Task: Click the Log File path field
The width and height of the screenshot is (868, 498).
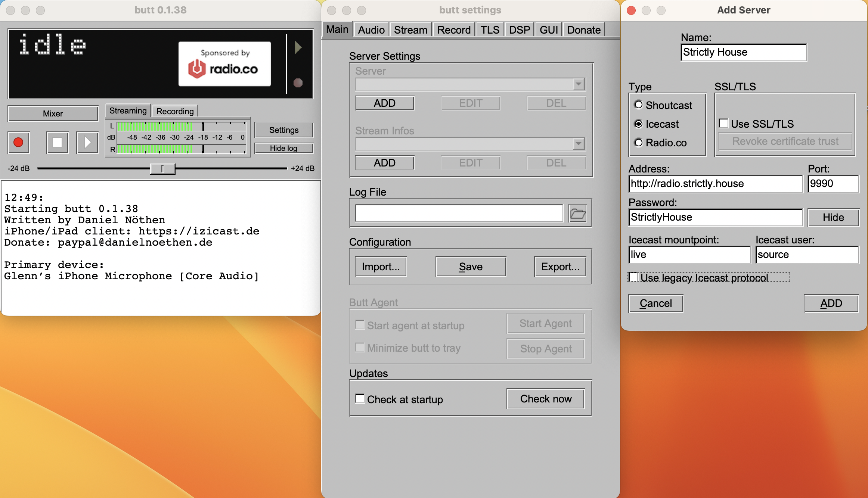Action: pyautogui.click(x=459, y=213)
